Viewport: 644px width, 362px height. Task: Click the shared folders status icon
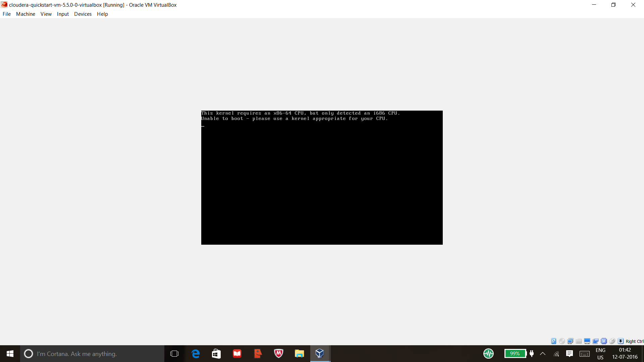pos(579,341)
